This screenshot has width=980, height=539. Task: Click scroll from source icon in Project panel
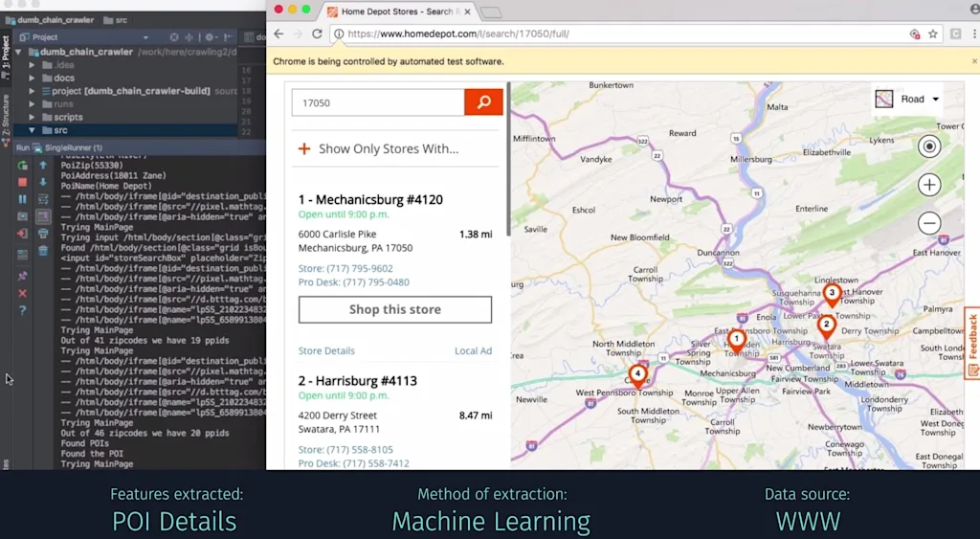point(174,37)
